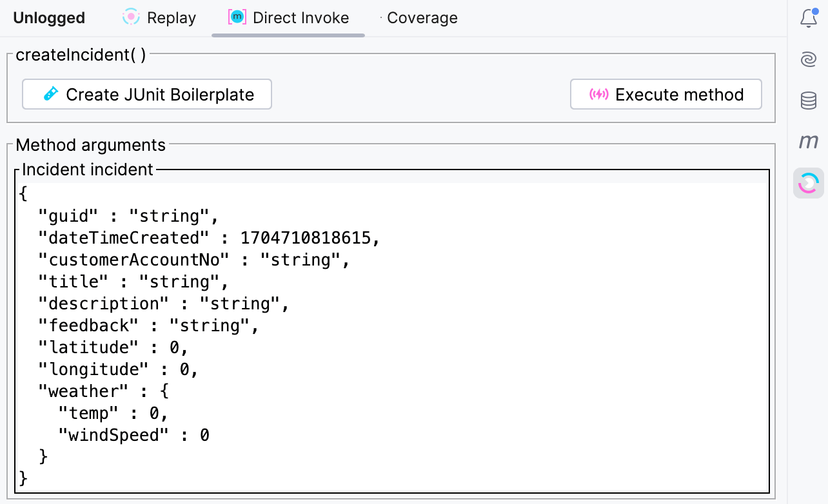Run the Execute method button
The width and height of the screenshot is (828, 504).
(666, 95)
